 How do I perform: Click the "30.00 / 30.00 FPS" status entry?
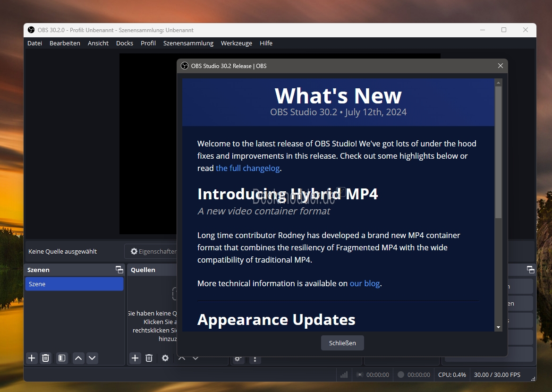point(497,375)
